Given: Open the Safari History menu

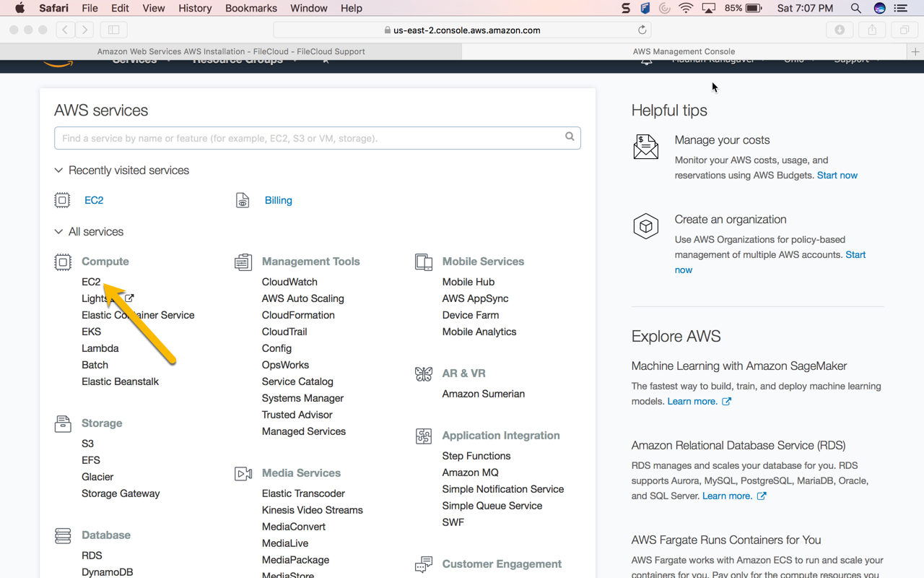Looking at the screenshot, I should click(194, 8).
